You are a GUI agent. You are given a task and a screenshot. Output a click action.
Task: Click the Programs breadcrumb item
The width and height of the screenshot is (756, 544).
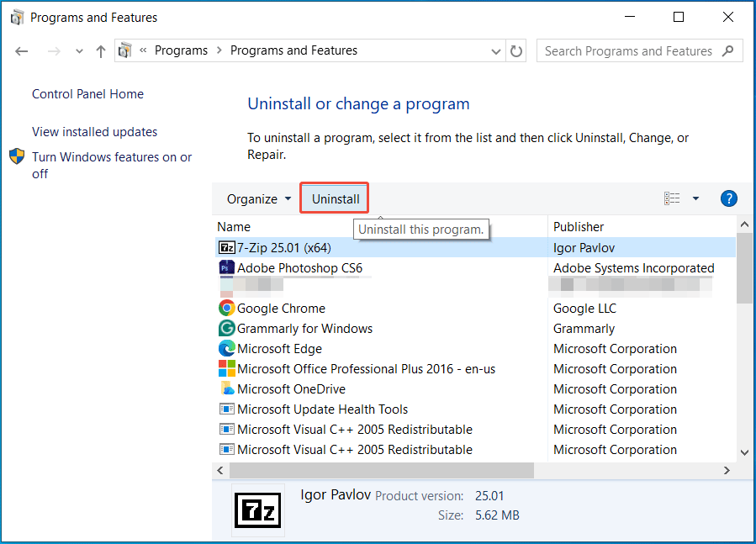[x=182, y=50]
